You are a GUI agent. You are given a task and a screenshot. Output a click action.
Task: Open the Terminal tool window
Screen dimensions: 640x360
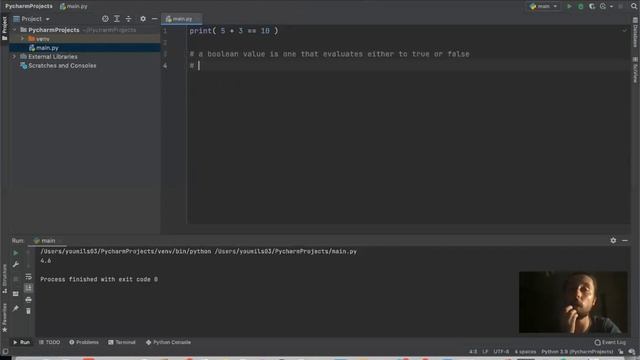click(x=122, y=342)
